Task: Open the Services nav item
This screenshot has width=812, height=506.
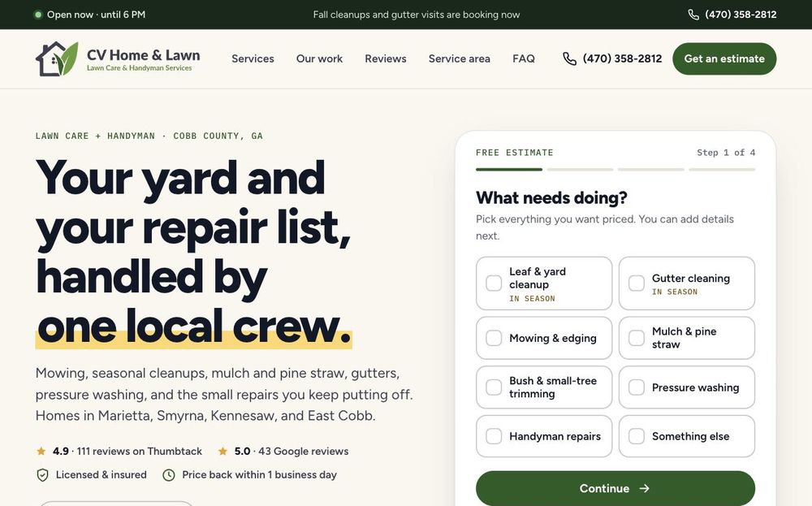Action: (253, 58)
